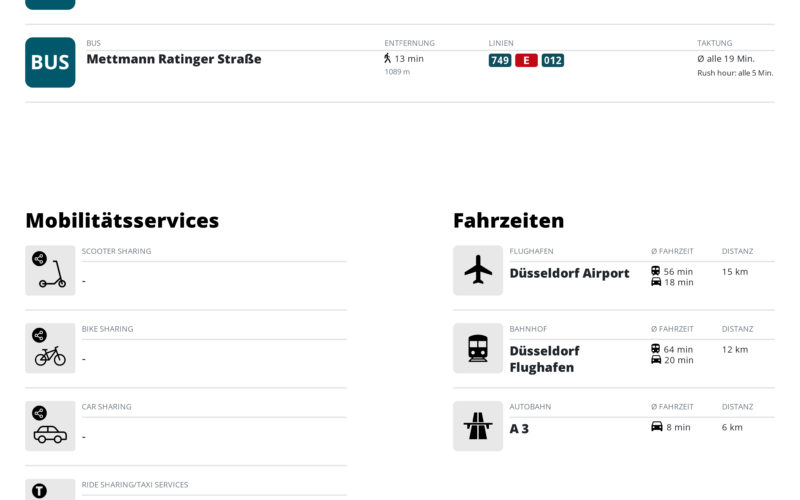800x500 pixels.
Task: Click the Autobahn highway icon
Action: (x=478, y=426)
